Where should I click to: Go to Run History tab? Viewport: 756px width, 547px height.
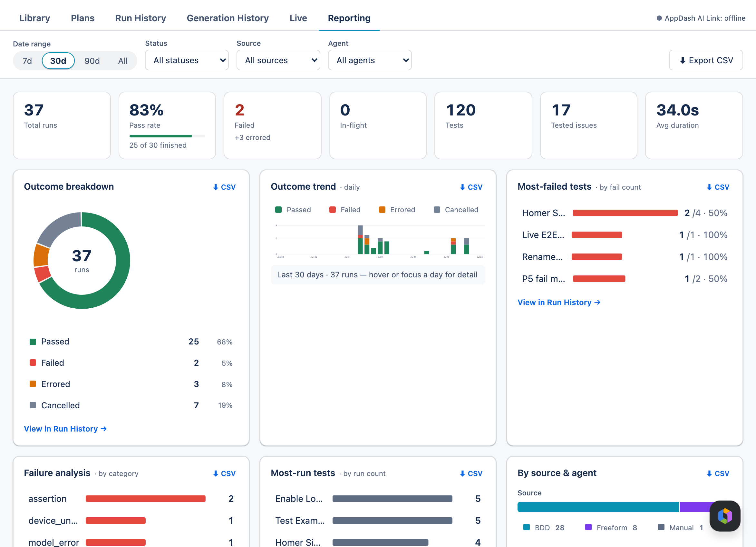pyautogui.click(x=140, y=18)
